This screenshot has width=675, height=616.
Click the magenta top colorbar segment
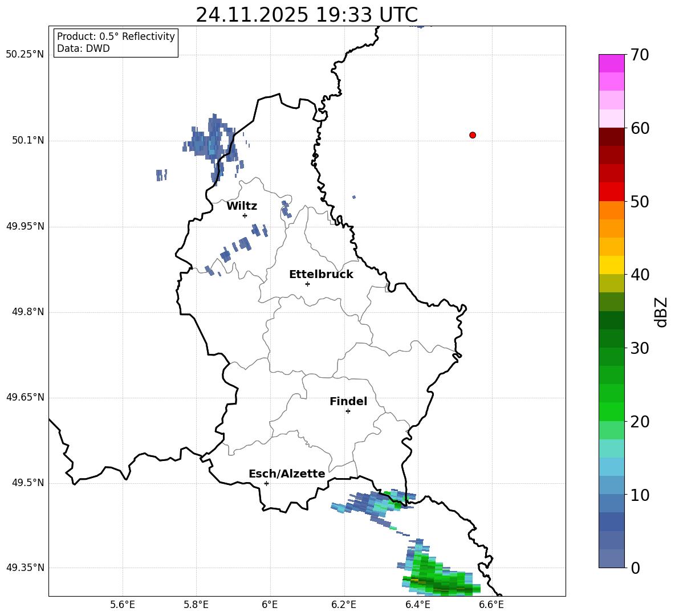(x=611, y=63)
